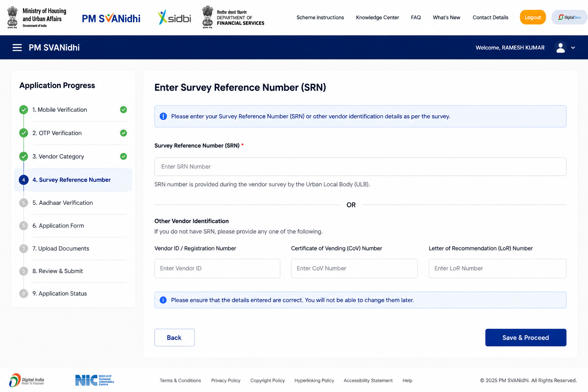Click the grey step circle for Application Status

click(24, 294)
